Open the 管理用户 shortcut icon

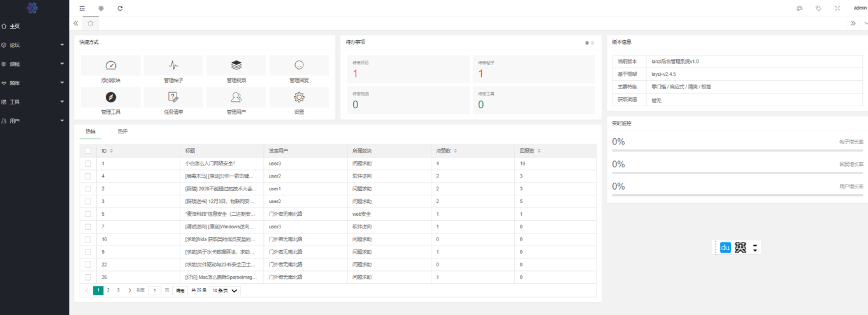coord(236,97)
